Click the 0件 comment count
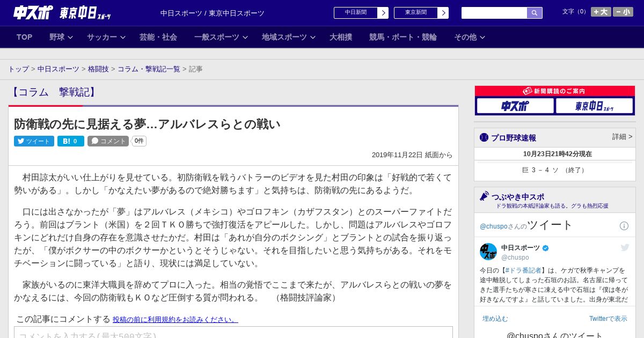 pos(139,141)
